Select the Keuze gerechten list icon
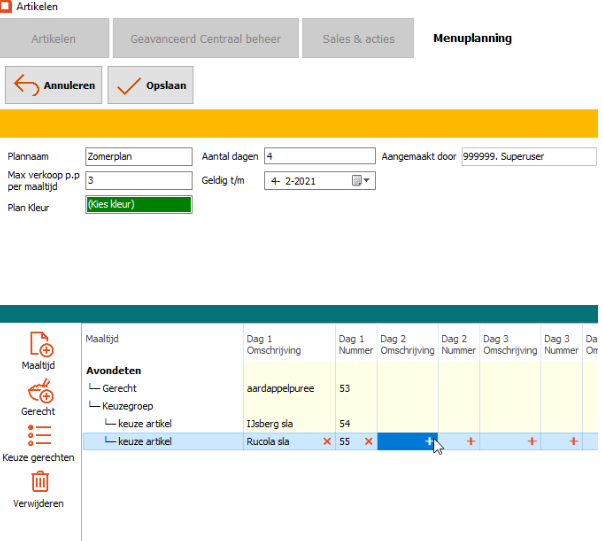The width and height of the screenshot is (603, 541). (40, 435)
